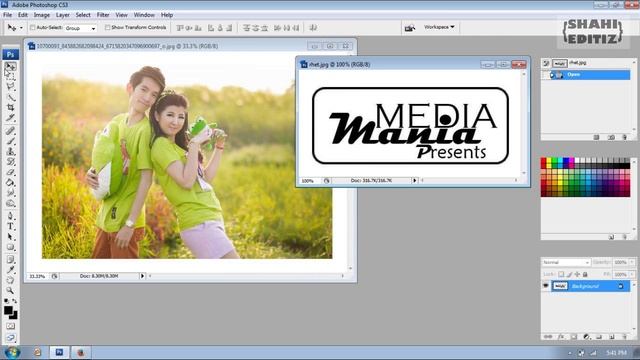Select the Clone Stamp tool
Screen dimensions: 640x360
click(x=11, y=151)
